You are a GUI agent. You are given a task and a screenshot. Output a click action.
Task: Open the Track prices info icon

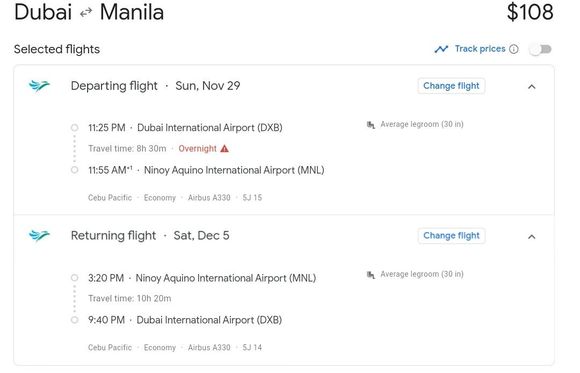pos(514,49)
